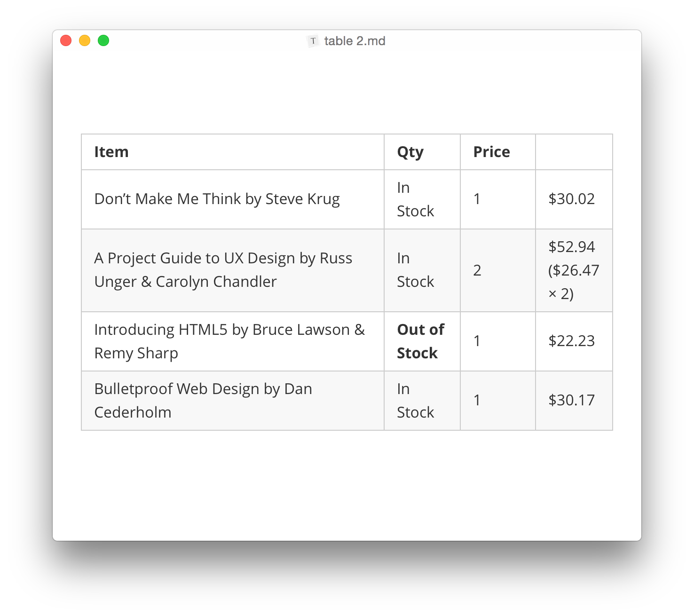Select the Qty header cell
The height and width of the screenshot is (616, 694).
410,152
